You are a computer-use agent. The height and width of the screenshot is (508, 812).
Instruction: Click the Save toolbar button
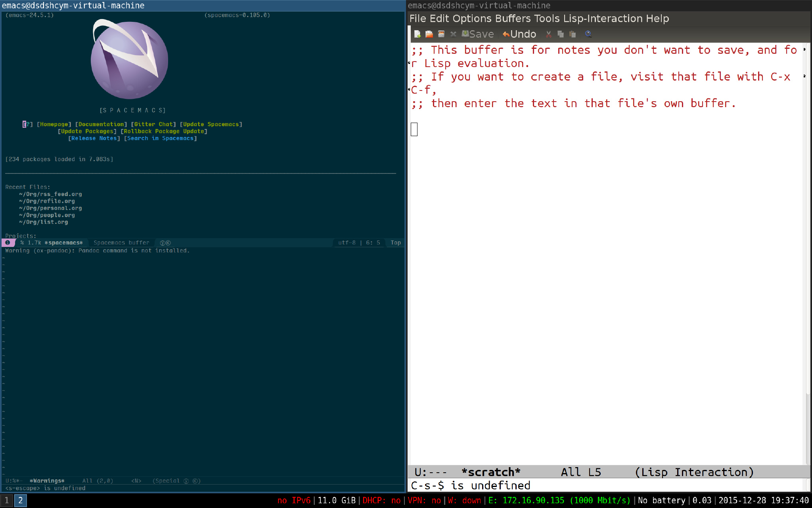[478, 34]
